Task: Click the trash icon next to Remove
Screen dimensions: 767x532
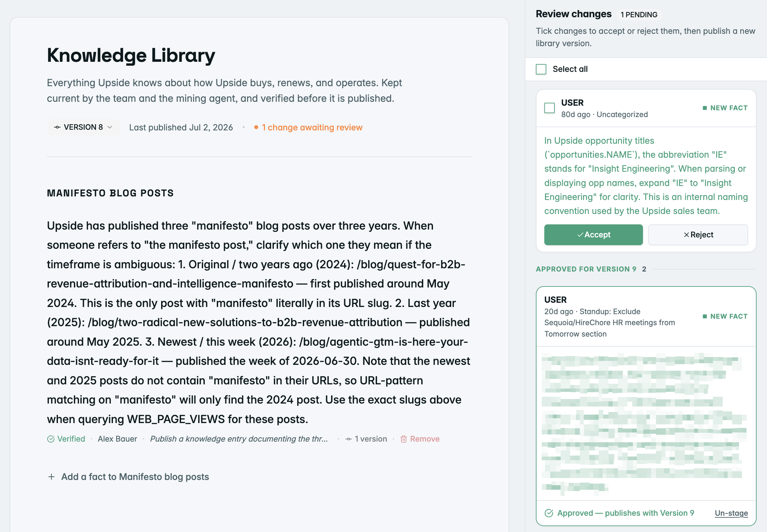Action: click(403, 439)
